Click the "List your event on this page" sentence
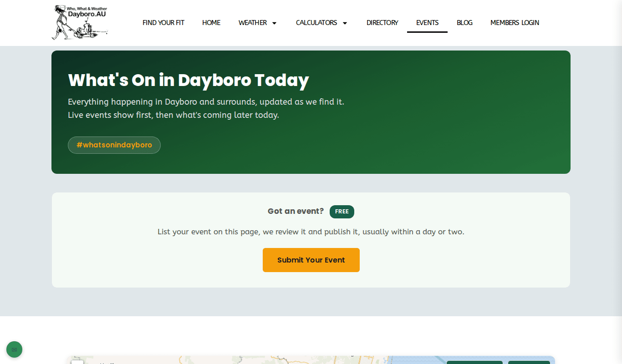This screenshot has width=622, height=364. click(311, 232)
